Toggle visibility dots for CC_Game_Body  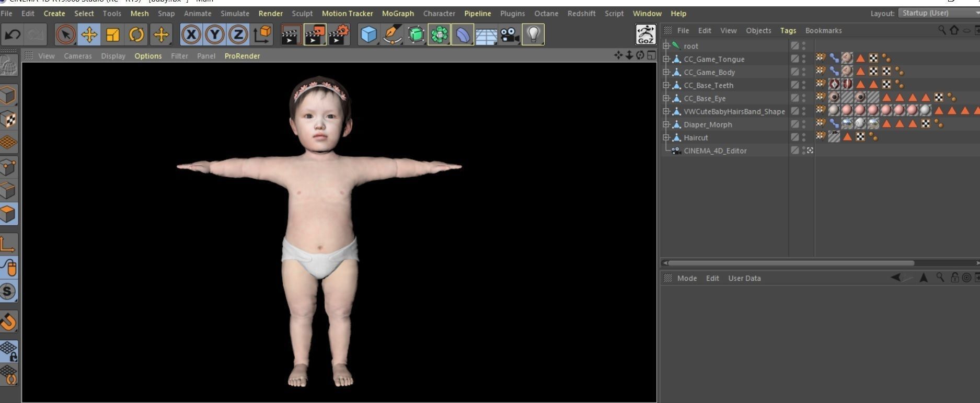(804, 72)
